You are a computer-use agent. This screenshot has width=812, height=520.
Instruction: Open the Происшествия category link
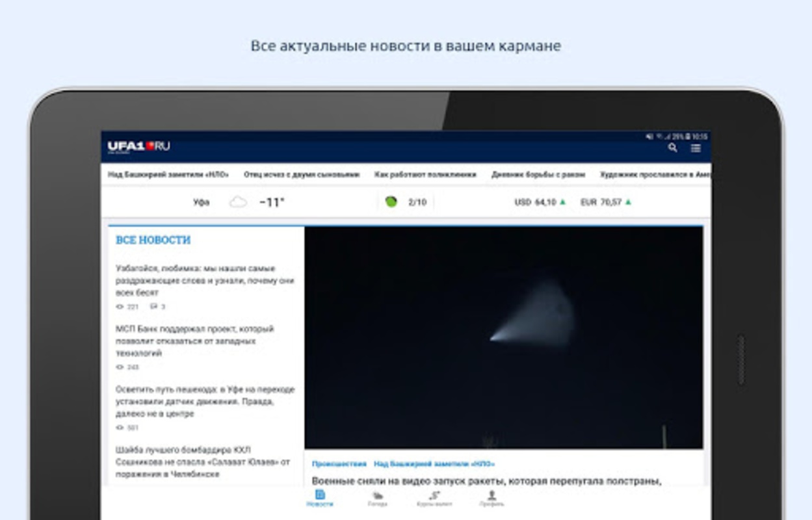click(339, 464)
